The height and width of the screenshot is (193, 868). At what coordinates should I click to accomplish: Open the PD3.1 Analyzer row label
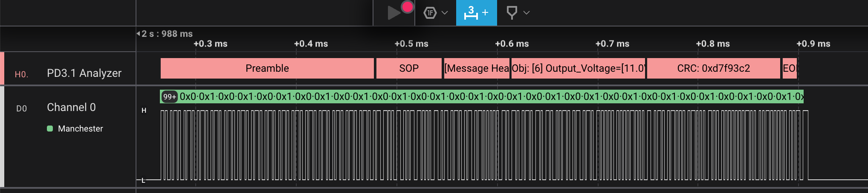point(84,73)
